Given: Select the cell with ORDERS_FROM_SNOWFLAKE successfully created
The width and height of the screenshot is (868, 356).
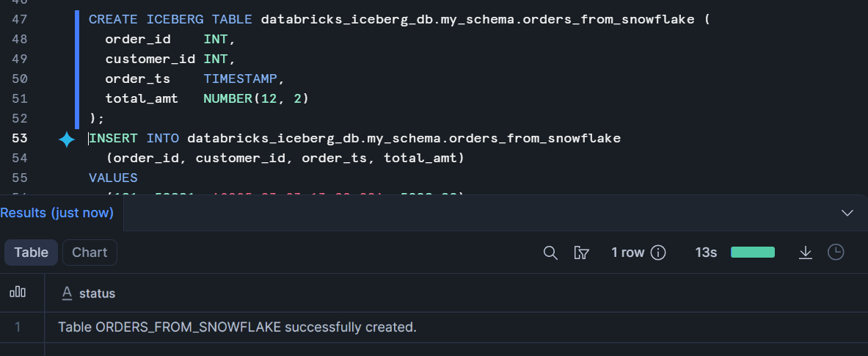Looking at the screenshot, I should pos(237,327).
